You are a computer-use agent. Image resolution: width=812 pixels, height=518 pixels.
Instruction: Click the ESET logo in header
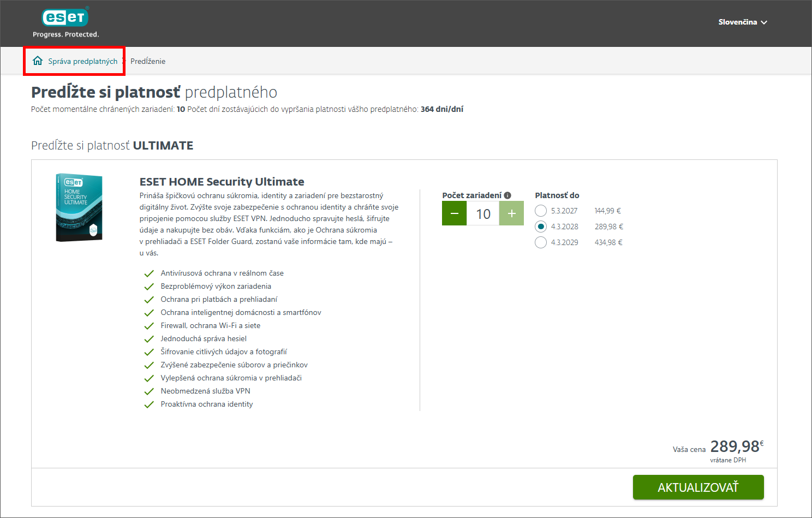pos(65,22)
